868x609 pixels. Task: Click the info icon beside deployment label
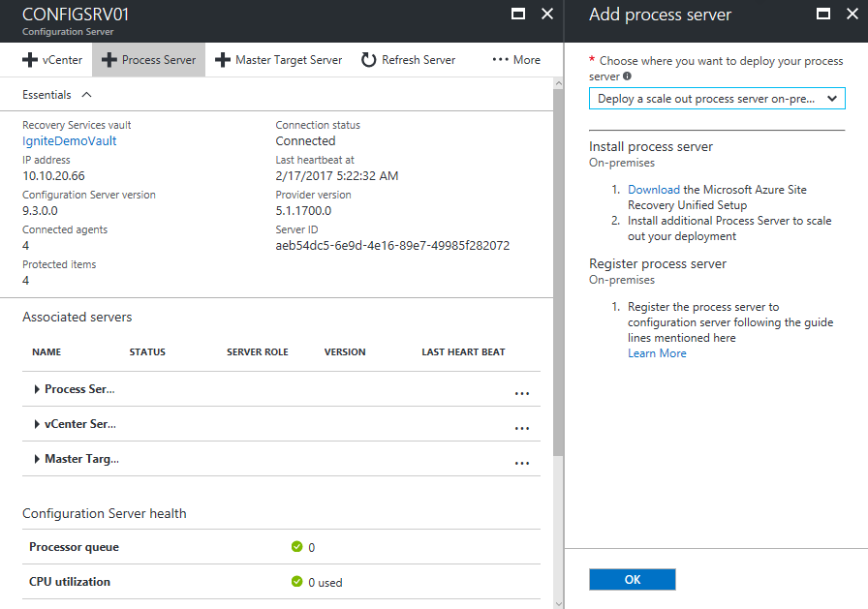(x=628, y=76)
